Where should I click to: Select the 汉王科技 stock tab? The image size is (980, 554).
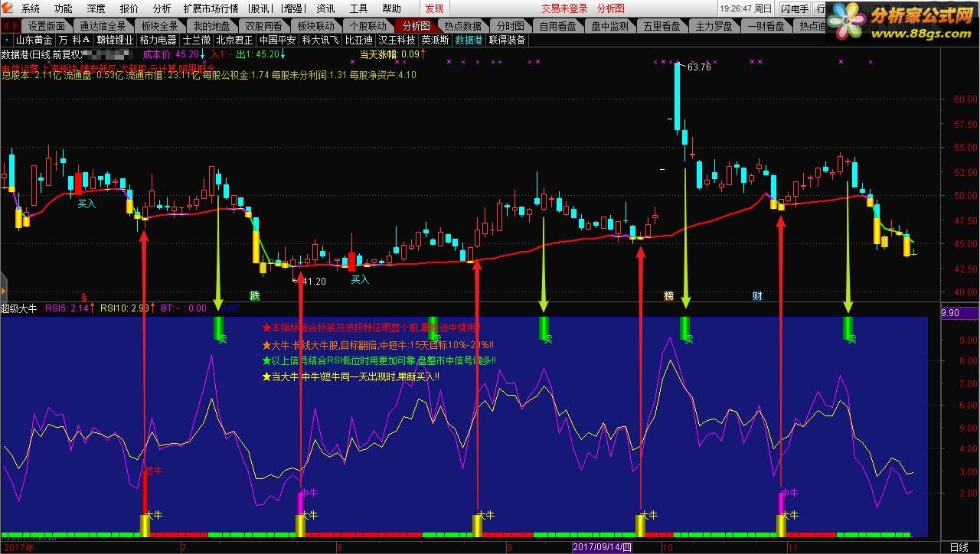(397, 40)
